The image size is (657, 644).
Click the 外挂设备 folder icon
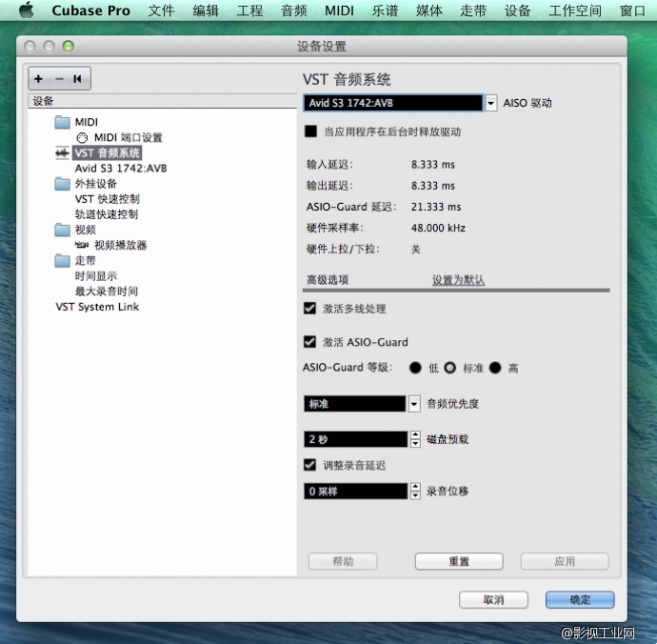tap(63, 184)
